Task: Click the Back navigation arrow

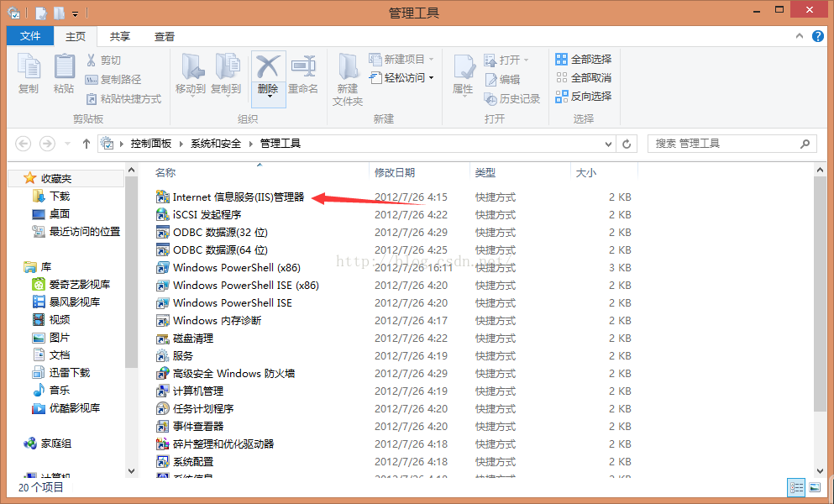Action: coord(24,143)
